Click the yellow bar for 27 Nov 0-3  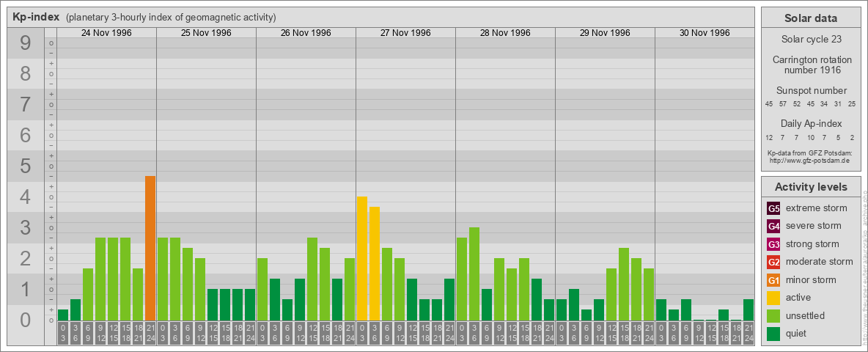pos(362,258)
